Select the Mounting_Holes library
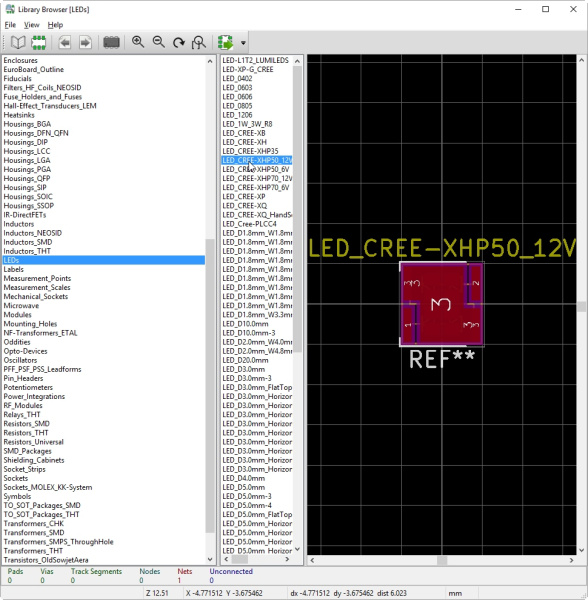This screenshot has width=588, height=600. (x=30, y=324)
